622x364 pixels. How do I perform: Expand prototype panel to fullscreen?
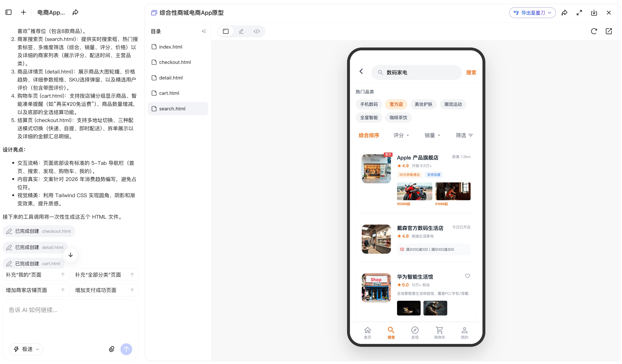tap(579, 13)
